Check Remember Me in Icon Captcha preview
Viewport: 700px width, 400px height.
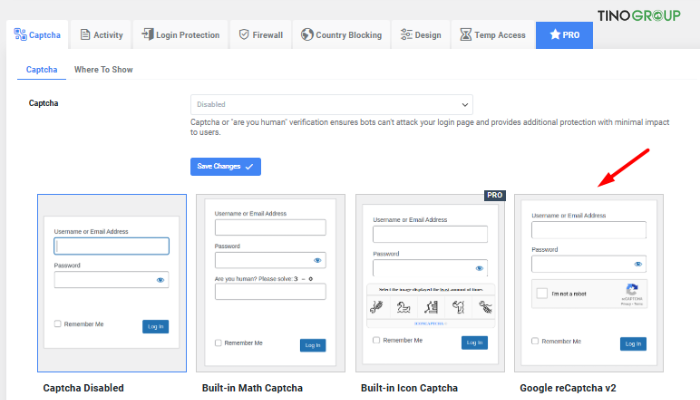click(376, 340)
